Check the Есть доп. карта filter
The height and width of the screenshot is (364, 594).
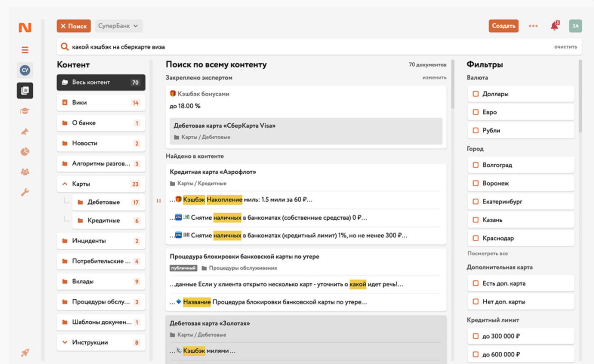click(x=475, y=283)
